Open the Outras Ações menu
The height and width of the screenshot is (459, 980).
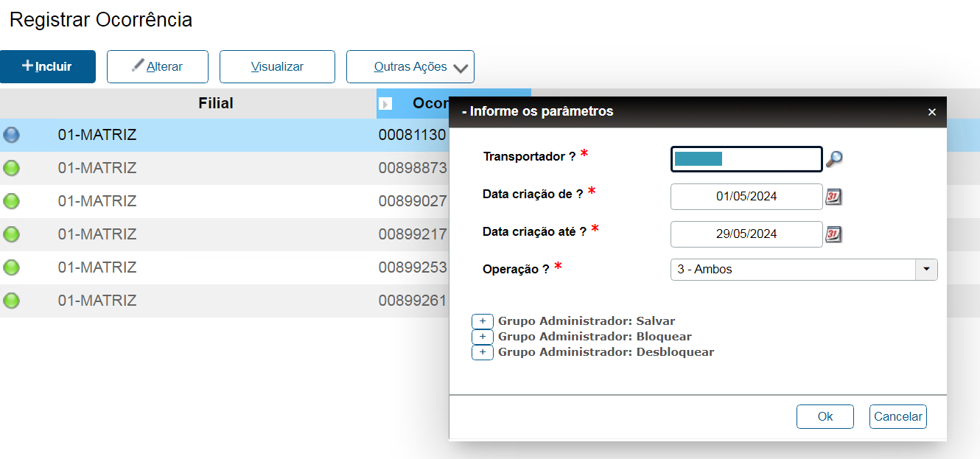pyautogui.click(x=410, y=67)
